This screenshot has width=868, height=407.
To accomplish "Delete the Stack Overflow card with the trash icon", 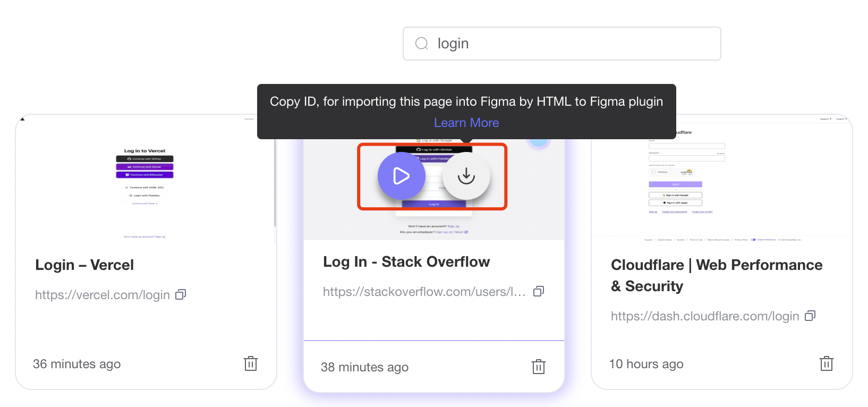I will (539, 367).
